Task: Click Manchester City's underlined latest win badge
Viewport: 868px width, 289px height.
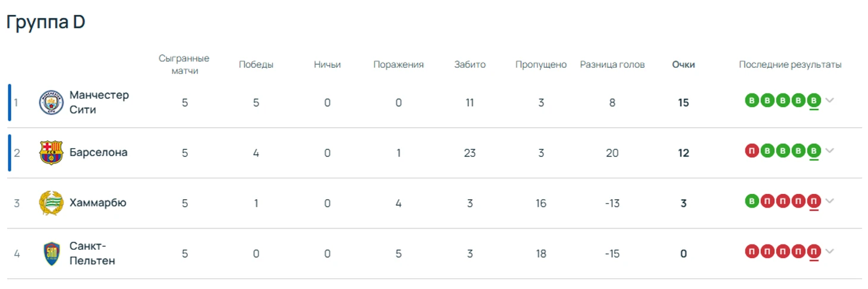Action: pyautogui.click(x=814, y=100)
